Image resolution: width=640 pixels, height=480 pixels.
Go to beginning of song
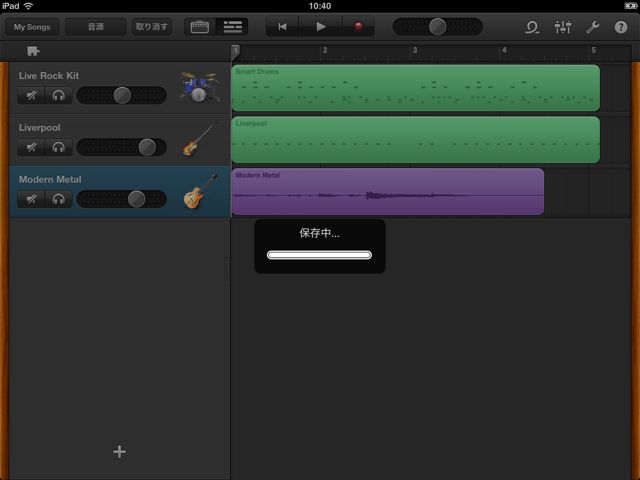282,27
